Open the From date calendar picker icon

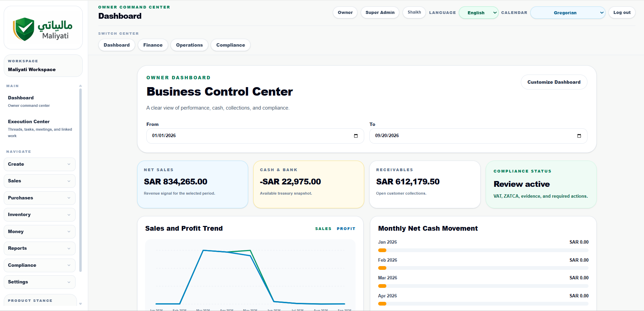click(356, 136)
